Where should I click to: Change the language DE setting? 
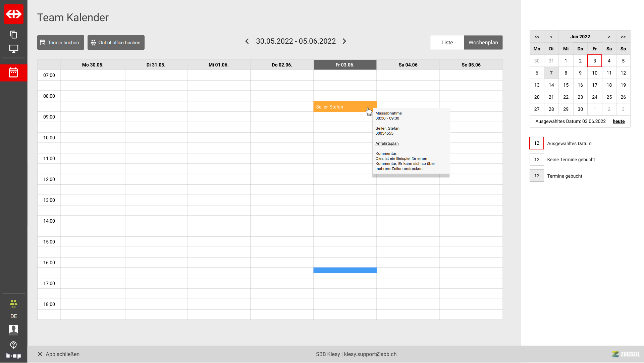(13, 316)
